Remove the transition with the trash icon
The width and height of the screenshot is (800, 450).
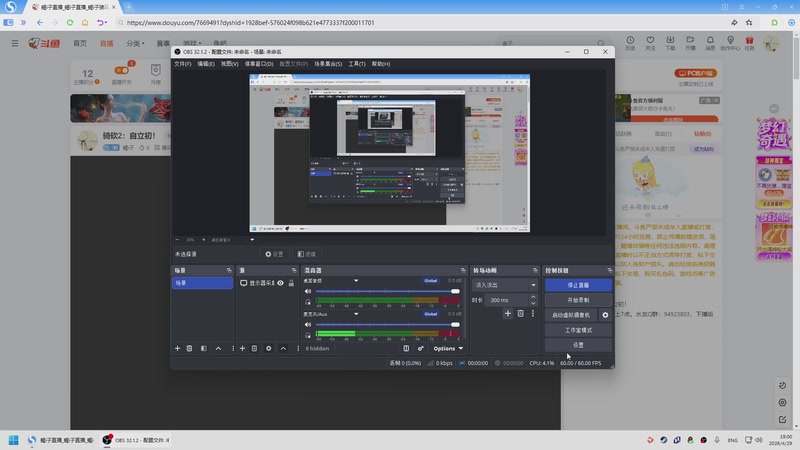520,313
